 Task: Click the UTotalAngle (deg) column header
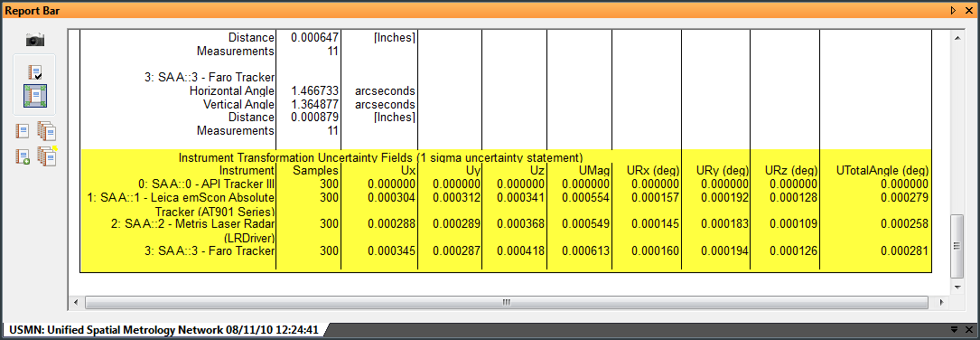(882, 170)
